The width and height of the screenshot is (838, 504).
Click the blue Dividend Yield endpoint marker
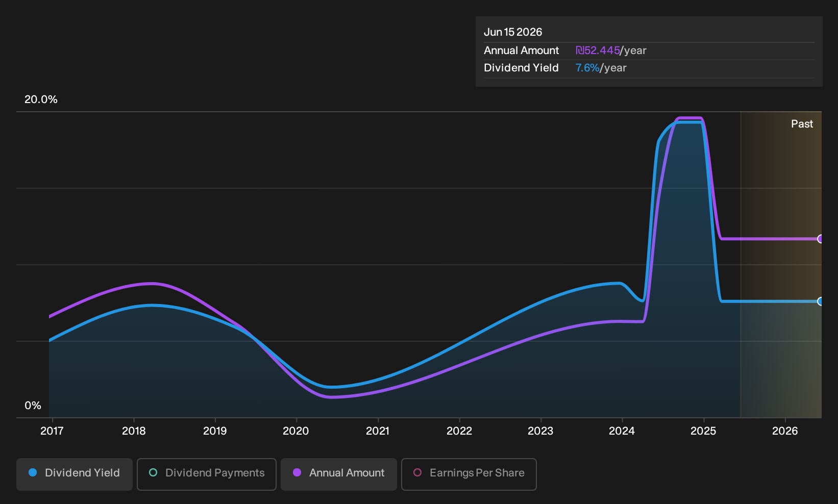[x=820, y=301]
